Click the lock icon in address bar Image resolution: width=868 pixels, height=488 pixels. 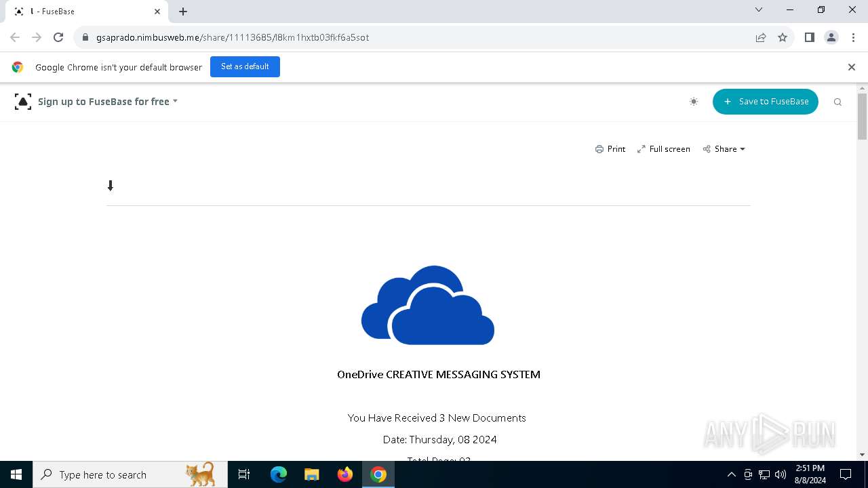85,37
